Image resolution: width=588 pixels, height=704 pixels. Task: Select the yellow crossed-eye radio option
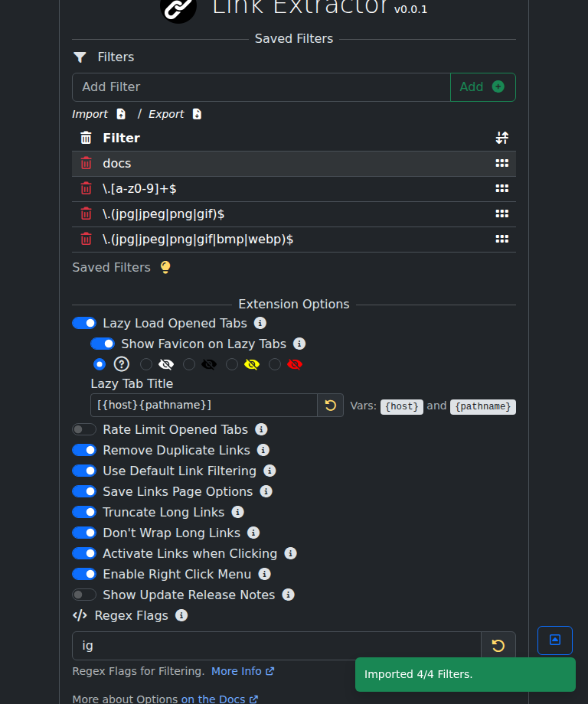pyautogui.click(x=233, y=363)
